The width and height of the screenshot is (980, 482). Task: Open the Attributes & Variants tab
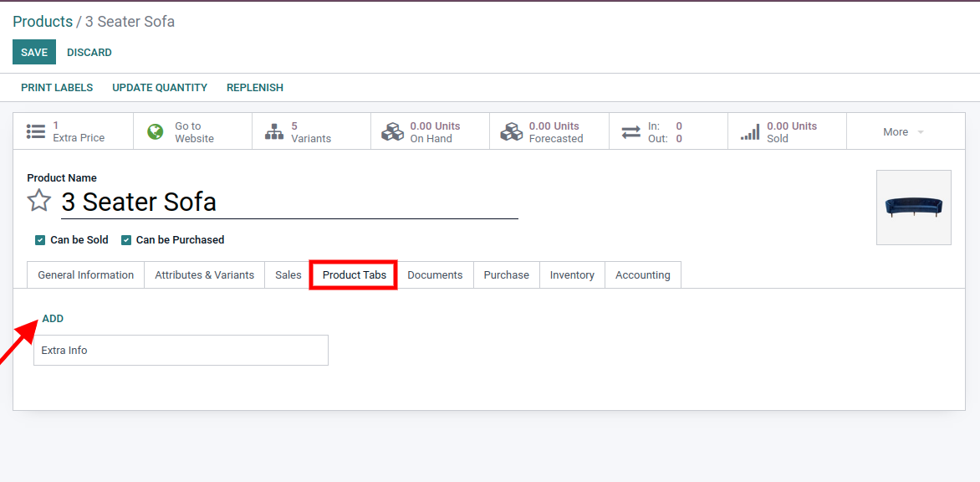204,275
